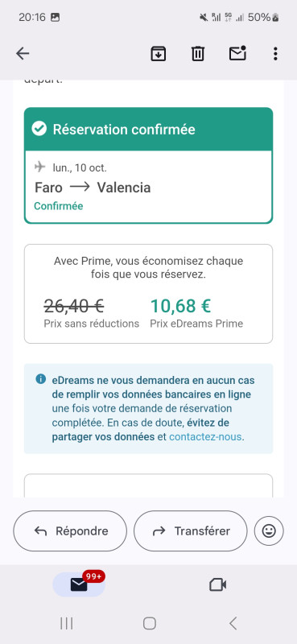Tap the blue info icon

(41, 378)
